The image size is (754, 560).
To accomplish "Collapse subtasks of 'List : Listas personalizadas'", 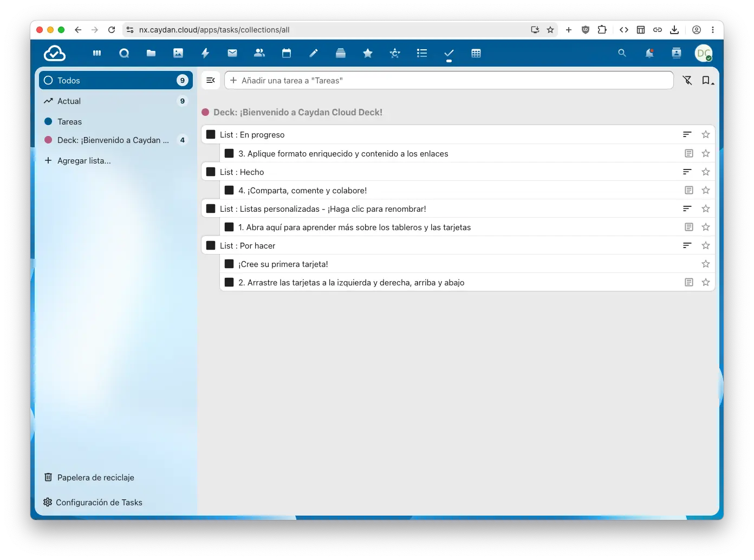I will coord(687,209).
